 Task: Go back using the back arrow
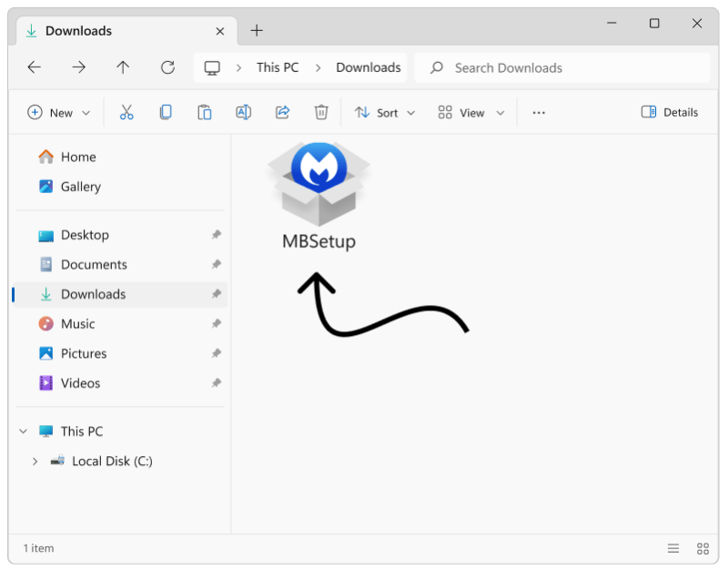34,67
